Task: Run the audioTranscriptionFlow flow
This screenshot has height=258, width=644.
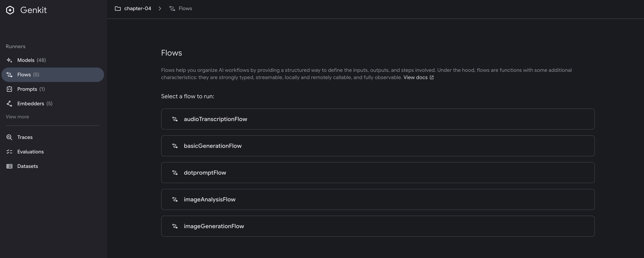Action: 378,119
